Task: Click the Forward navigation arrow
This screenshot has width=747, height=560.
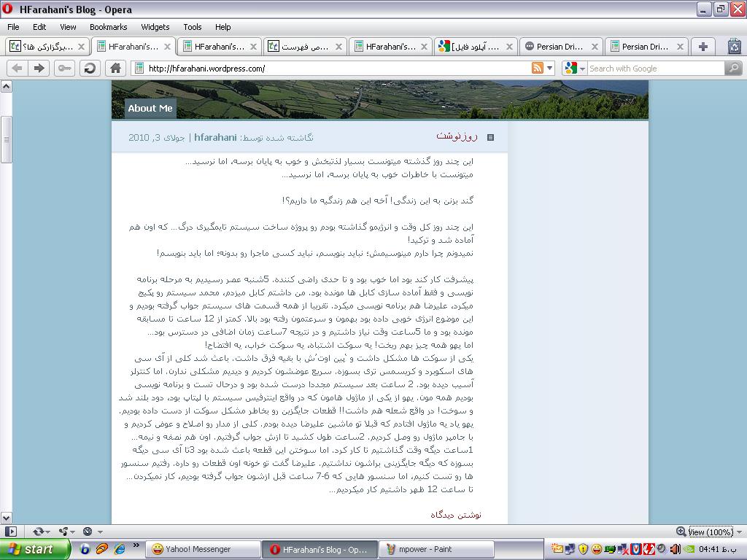Action: point(39,68)
